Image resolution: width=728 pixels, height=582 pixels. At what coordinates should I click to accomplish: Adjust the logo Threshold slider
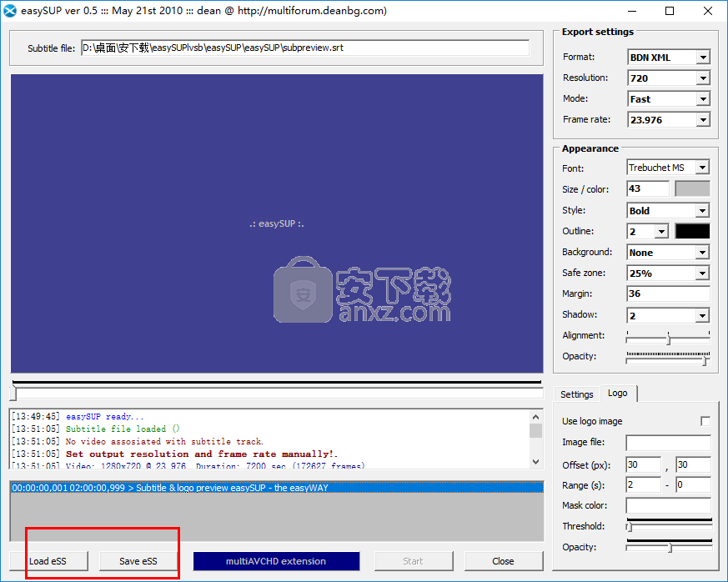tap(669, 525)
